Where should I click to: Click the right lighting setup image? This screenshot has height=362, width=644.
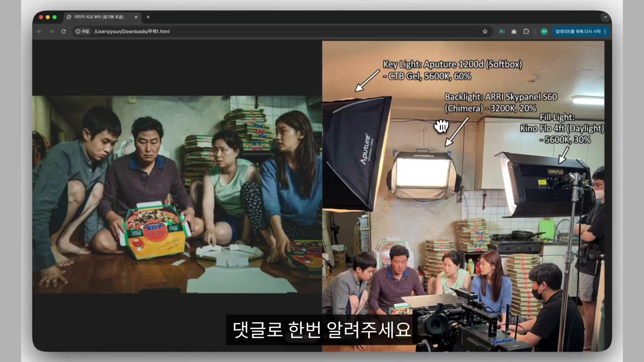(463, 196)
